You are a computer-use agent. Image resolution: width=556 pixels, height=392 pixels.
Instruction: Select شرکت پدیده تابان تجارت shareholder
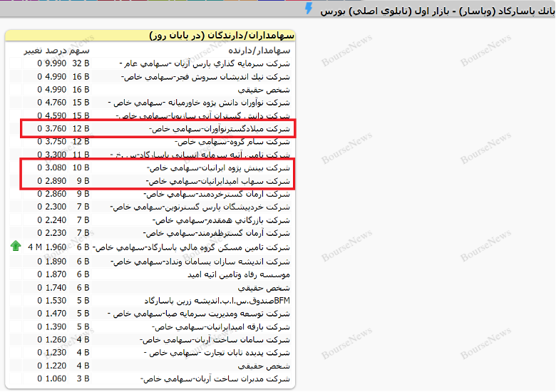coord(217,353)
